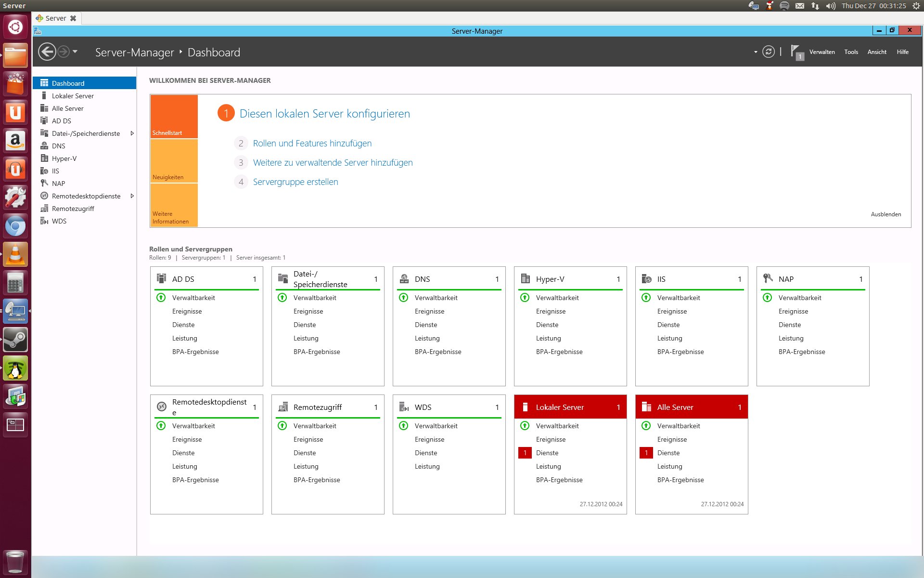Open the navigation history dropdown arrow
This screenshot has width=924, height=578.
[75, 52]
